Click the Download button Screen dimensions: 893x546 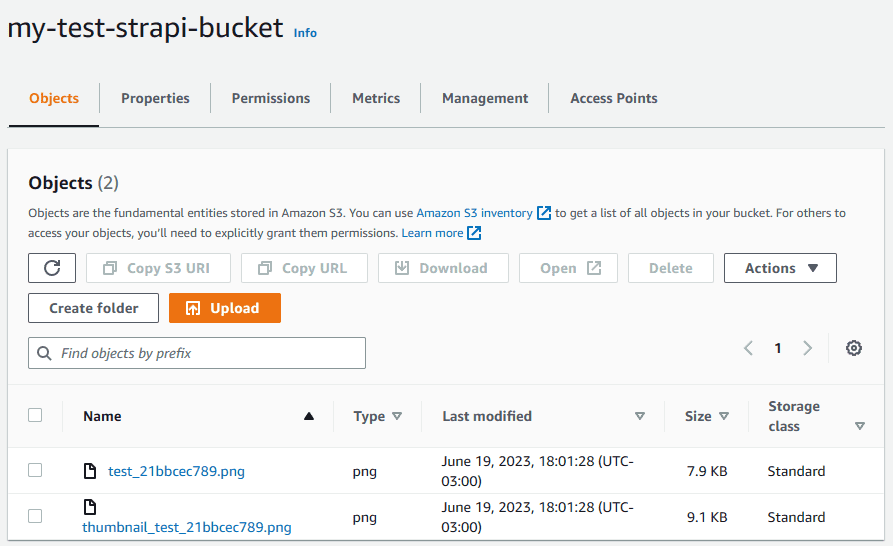[x=443, y=268]
